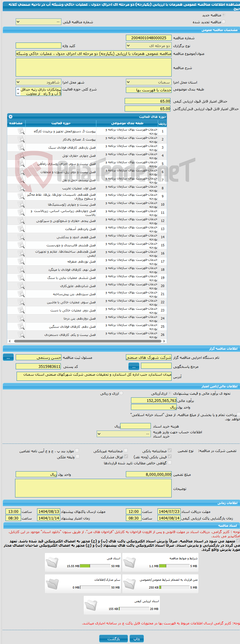Open شهر محل اجرا dropdown

click(x=39, y=82)
